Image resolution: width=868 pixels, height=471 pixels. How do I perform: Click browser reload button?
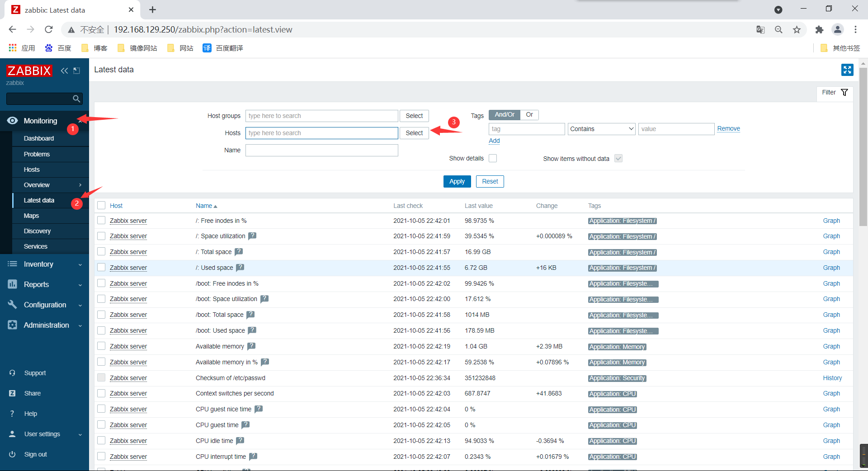pos(49,29)
